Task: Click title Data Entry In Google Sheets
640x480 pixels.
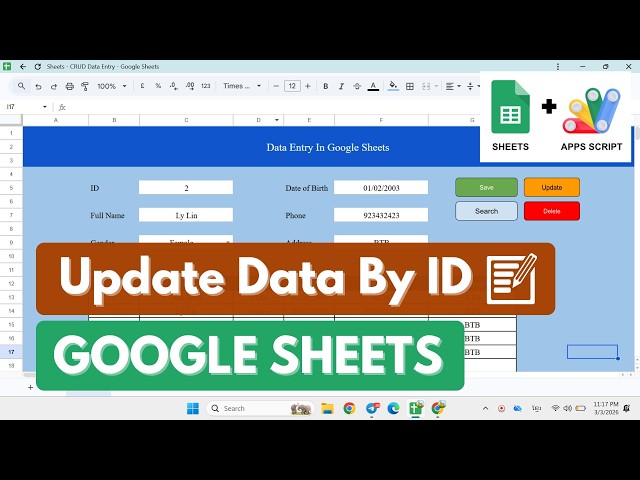Action: (x=328, y=147)
